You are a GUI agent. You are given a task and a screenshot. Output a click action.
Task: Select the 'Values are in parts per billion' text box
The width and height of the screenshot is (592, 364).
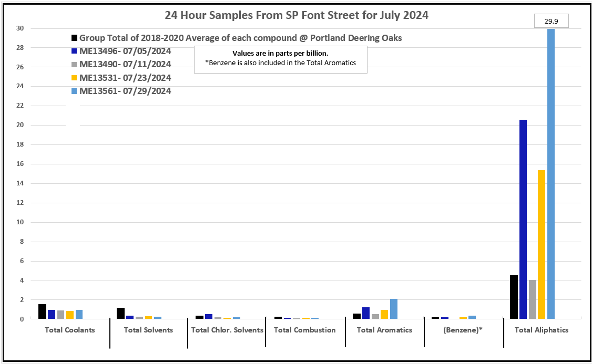pyautogui.click(x=280, y=58)
